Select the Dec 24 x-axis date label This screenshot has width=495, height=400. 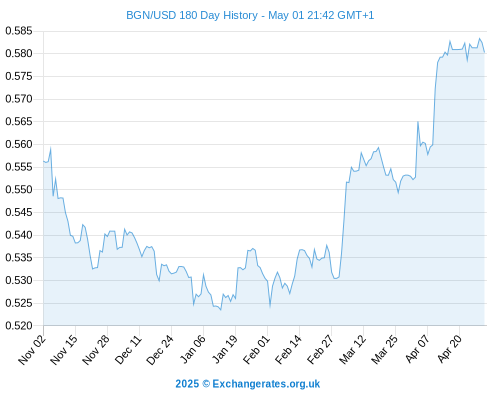(x=160, y=350)
